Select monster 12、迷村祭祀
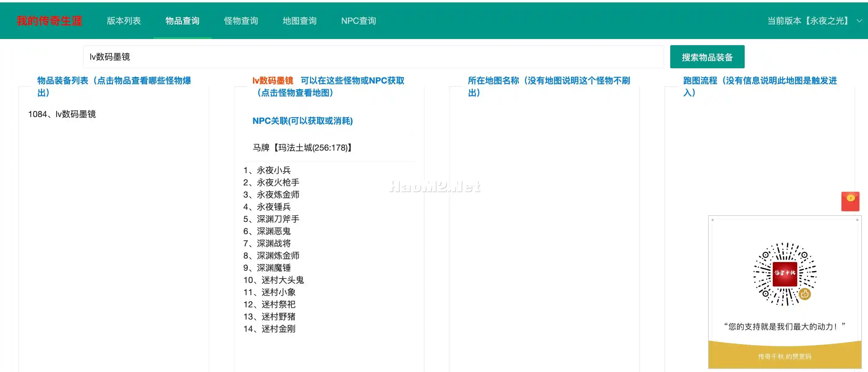868x372 pixels. point(269,304)
